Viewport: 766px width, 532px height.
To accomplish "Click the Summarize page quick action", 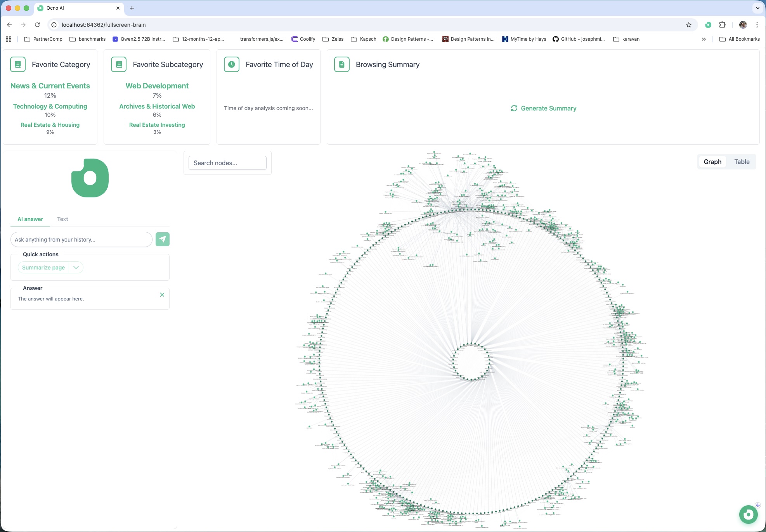I will click(43, 268).
